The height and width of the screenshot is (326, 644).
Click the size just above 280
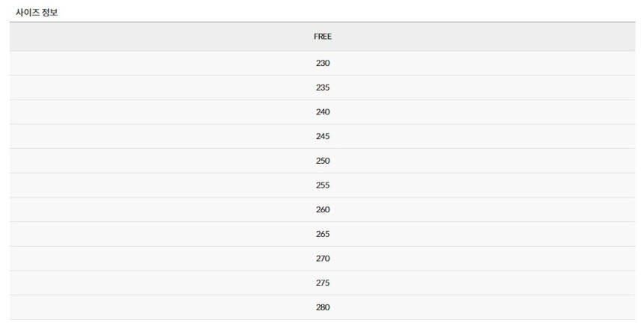[323, 283]
